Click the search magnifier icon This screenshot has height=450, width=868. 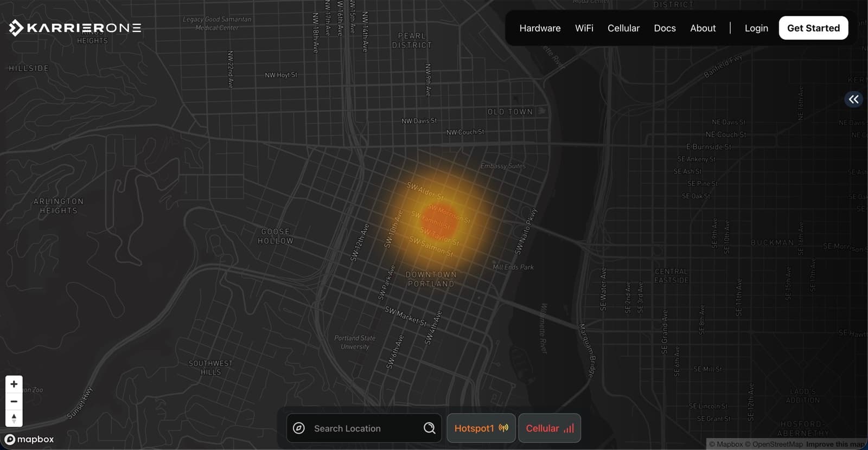[429, 428]
